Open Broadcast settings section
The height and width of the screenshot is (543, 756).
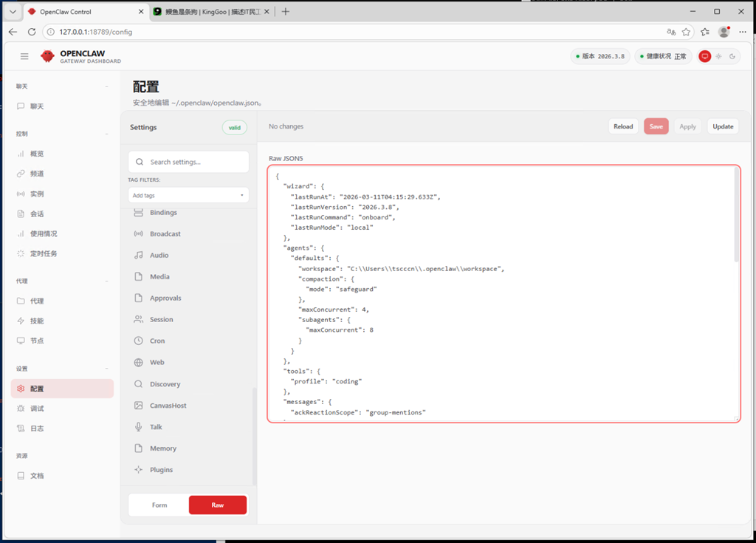(x=165, y=234)
